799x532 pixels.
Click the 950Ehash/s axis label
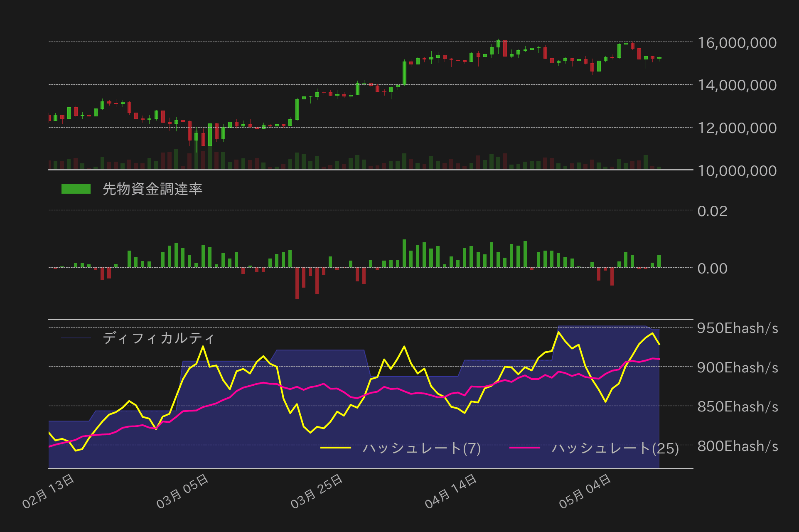(x=737, y=328)
